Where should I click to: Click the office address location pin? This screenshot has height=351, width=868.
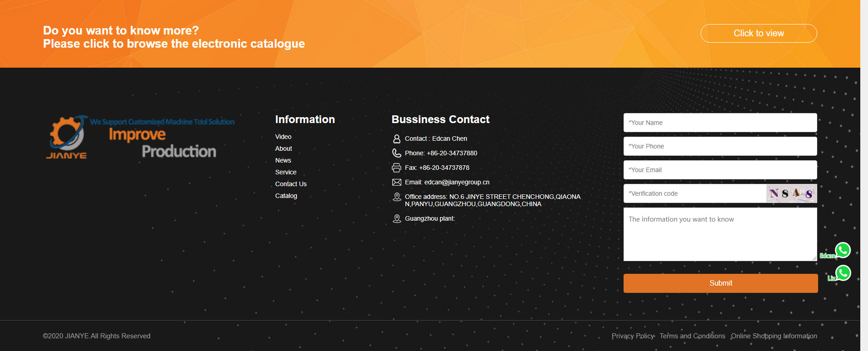click(x=396, y=197)
